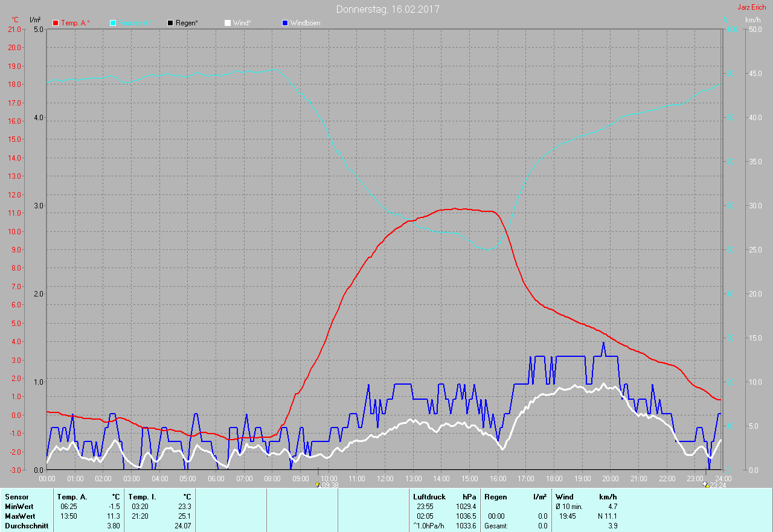Click the wind value 3.9
This screenshot has width=773, height=532.
[x=612, y=526]
